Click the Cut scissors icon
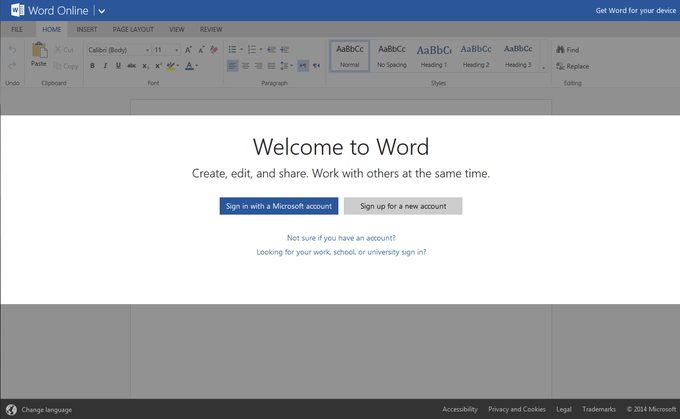Viewport: 680px width, 419px height. [x=58, y=50]
